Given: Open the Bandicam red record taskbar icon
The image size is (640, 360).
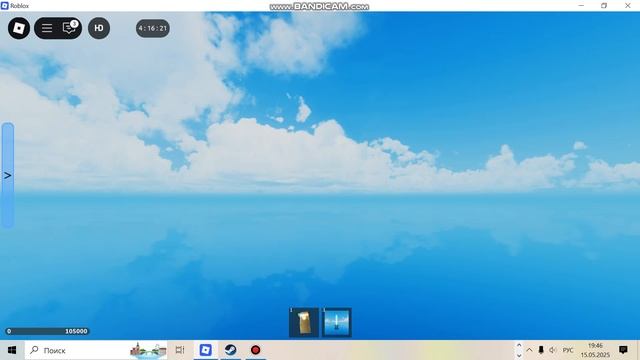Looking at the screenshot, I should click(x=256, y=350).
